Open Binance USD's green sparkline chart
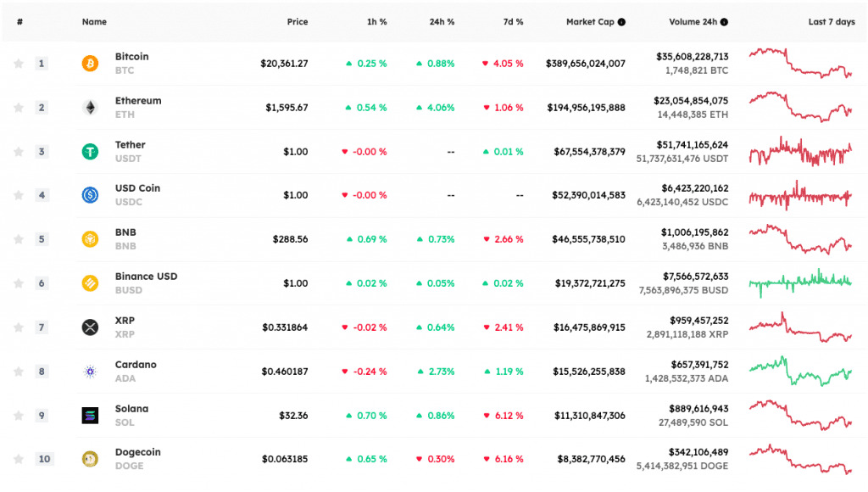The image size is (868, 492). [x=800, y=283]
